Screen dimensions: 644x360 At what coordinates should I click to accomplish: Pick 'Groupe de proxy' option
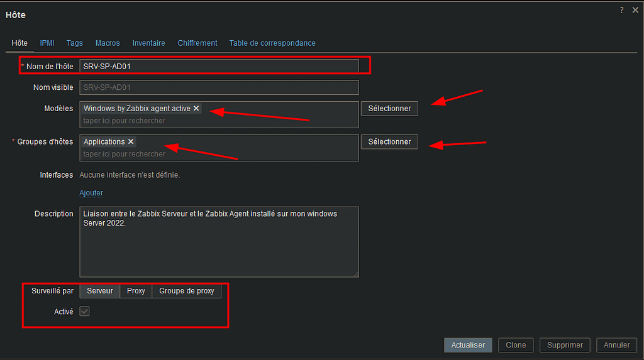pyautogui.click(x=186, y=291)
